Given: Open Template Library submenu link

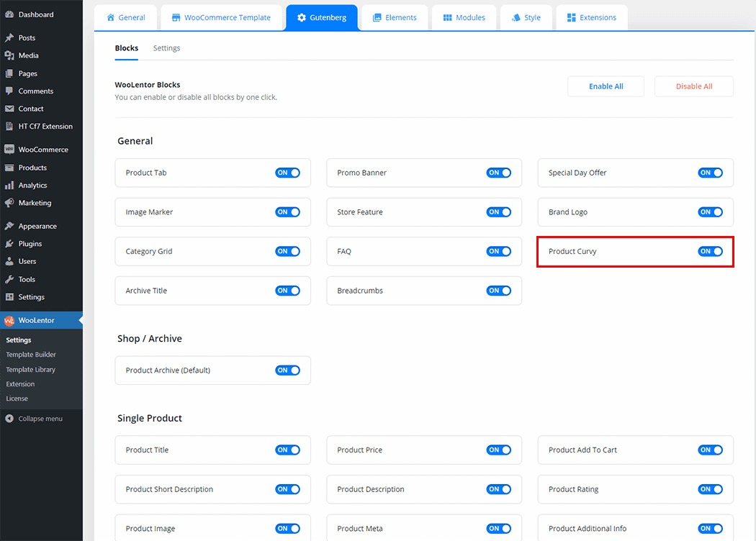Looking at the screenshot, I should [31, 369].
